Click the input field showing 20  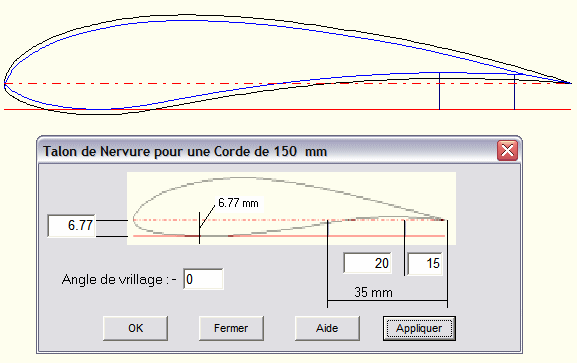tap(367, 263)
